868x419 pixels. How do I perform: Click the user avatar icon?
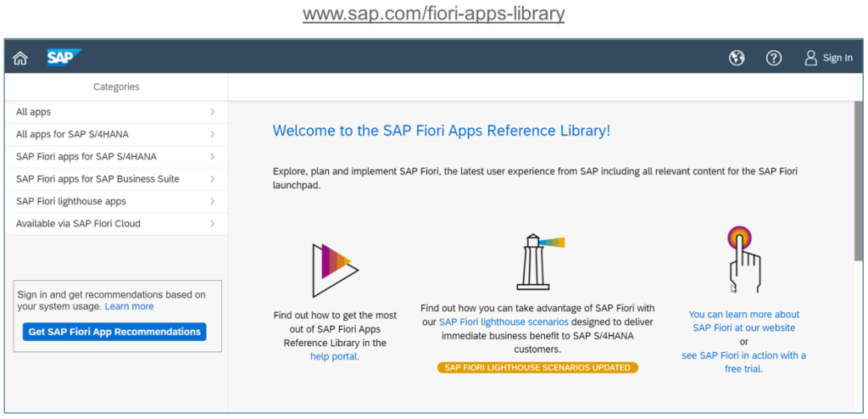pyautogui.click(x=811, y=58)
